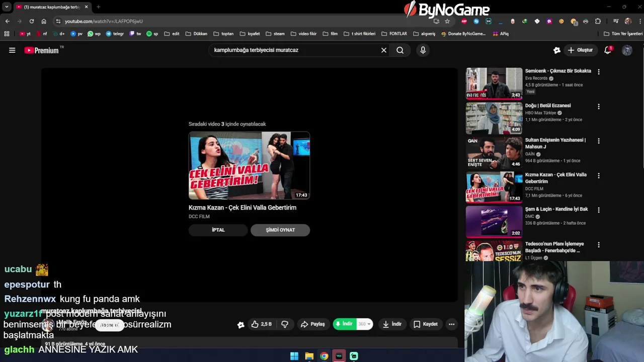
Task: Reload the page in Chrome
Action: pyautogui.click(x=31, y=21)
